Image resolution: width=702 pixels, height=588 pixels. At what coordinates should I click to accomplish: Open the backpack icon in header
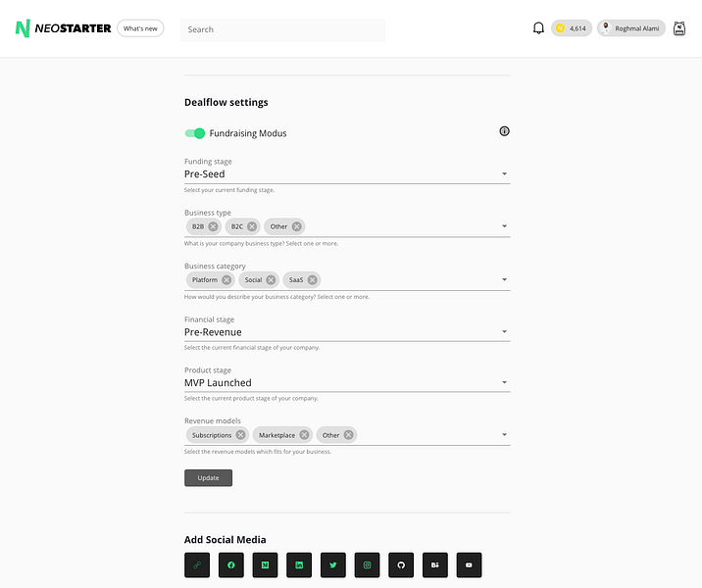(679, 28)
